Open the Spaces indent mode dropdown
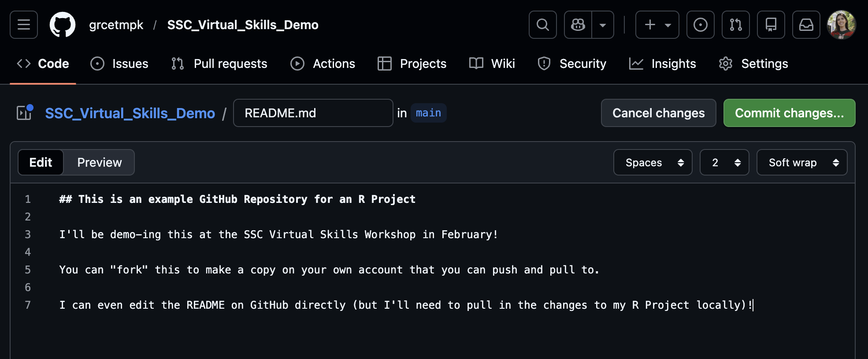 [653, 162]
